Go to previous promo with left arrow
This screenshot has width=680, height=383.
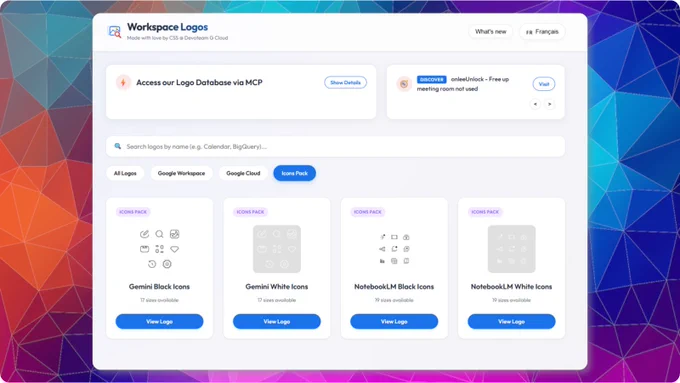point(535,104)
